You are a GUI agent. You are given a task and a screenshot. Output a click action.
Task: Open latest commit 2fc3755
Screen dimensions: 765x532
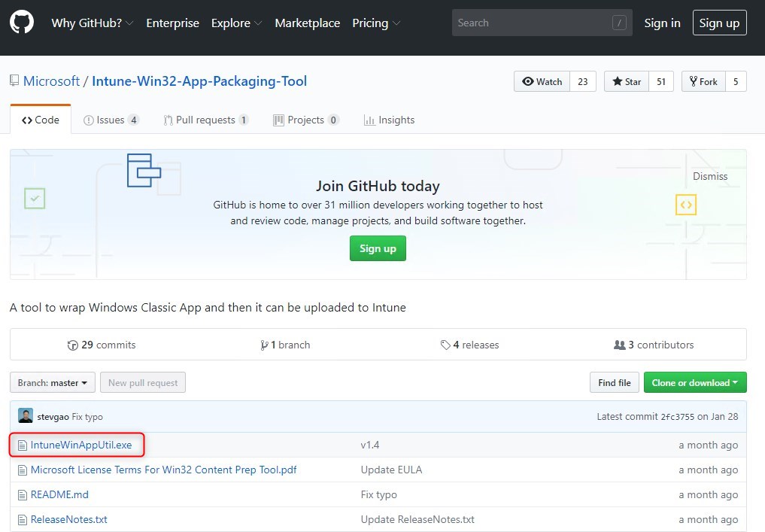(677, 417)
